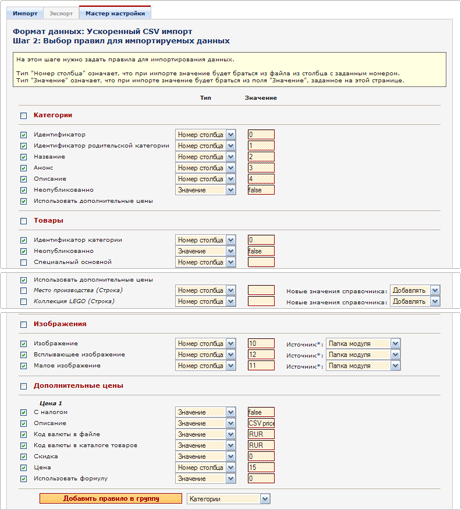461x510 pixels.
Task: Uncheck Всплывающее изображение checkbox
Action: tap(23, 355)
